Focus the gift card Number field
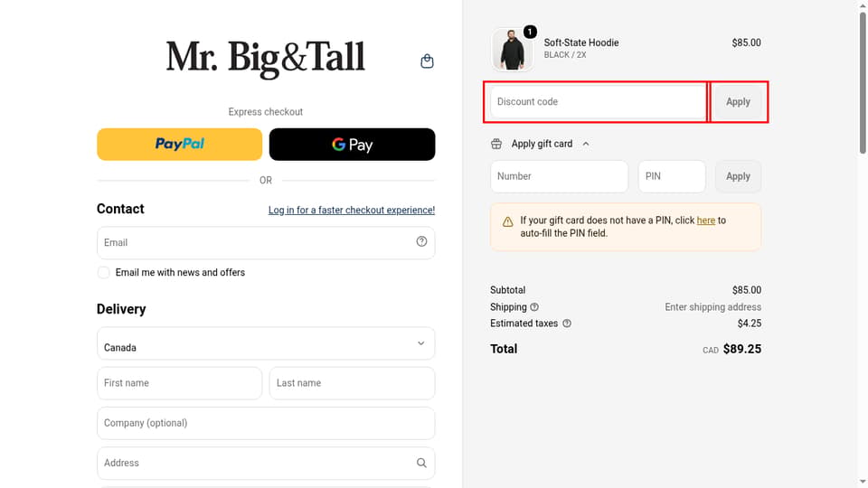Screen dimensions: 868x488 [559, 176]
